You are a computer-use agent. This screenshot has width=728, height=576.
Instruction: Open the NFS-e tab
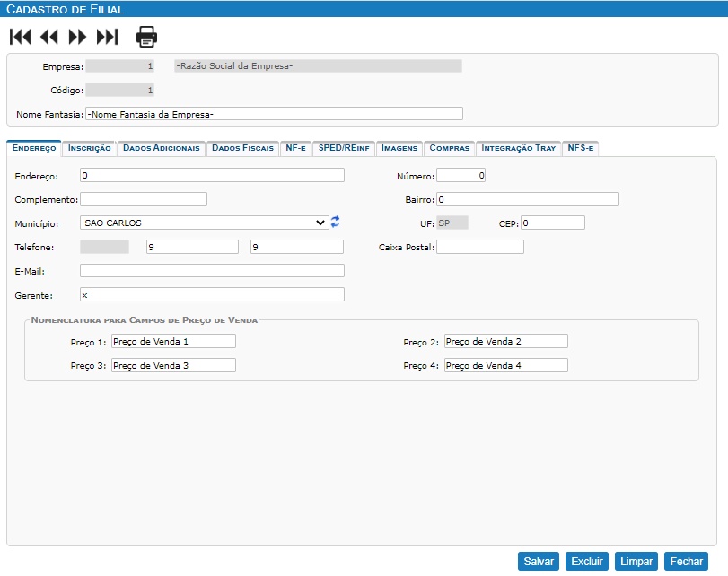point(581,148)
